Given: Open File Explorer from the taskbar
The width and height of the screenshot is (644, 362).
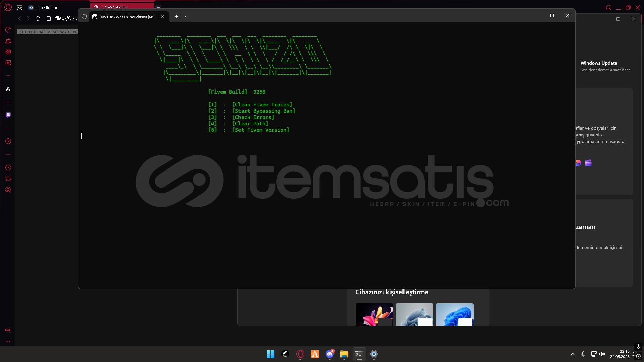Looking at the screenshot, I should click(344, 354).
